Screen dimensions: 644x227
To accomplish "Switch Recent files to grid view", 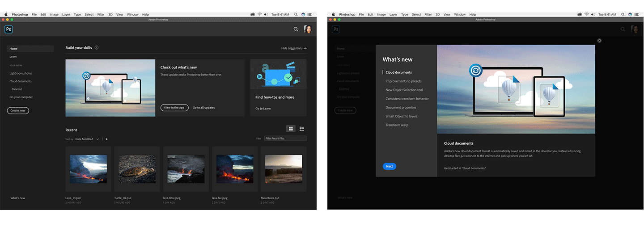I will (291, 129).
